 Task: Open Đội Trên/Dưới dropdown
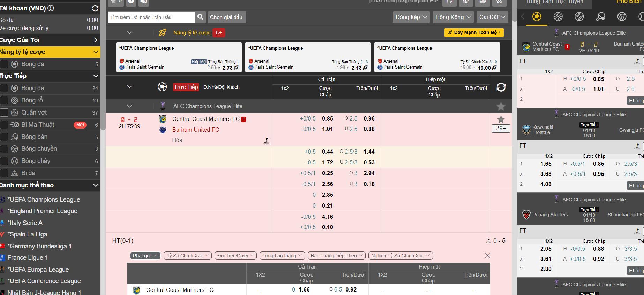coord(235,256)
